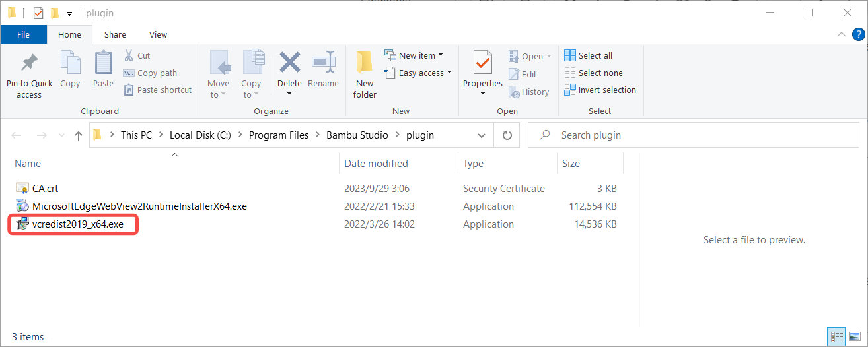
Task: Click the 2022/3/26 14:02 date cell
Action: (x=379, y=224)
